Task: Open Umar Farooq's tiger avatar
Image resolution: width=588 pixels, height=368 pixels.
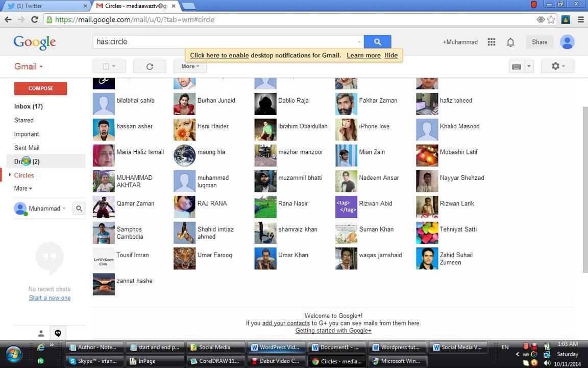Action: tap(184, 258)
